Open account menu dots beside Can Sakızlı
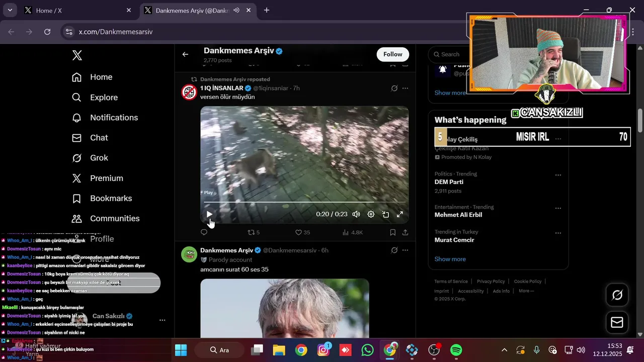Image resolution: width=644 pixels, height=362 pixels. click(162, 320)
